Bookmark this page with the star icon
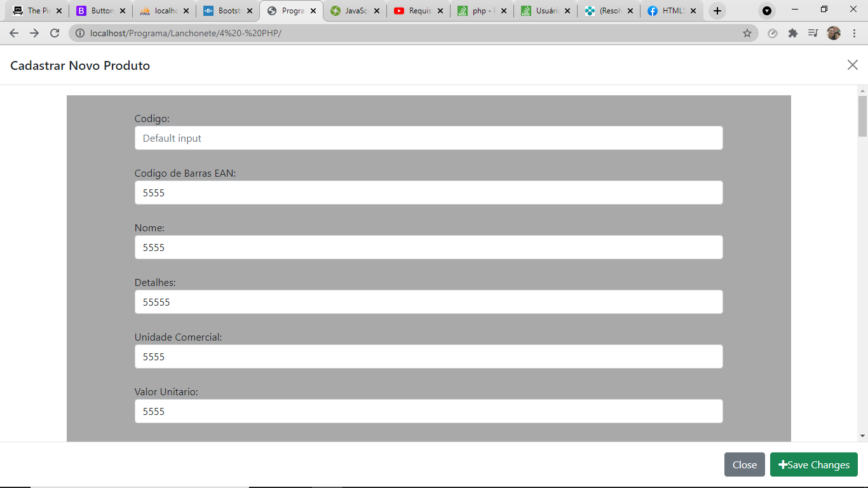Image resolution: width=868 pixels, height=488 pixels. point(747,33)
